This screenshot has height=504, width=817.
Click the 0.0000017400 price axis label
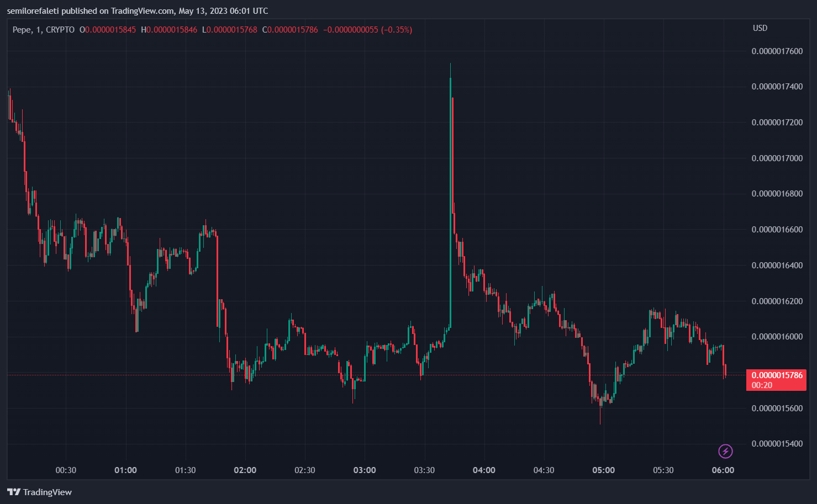click(777, 87)
